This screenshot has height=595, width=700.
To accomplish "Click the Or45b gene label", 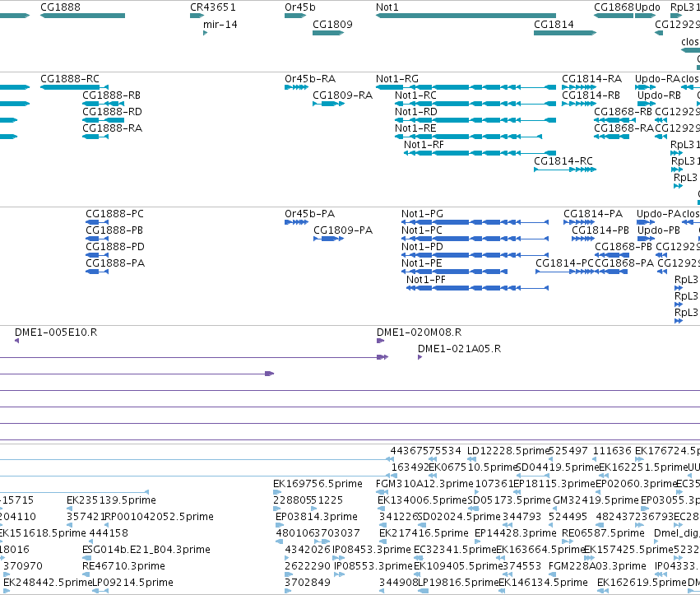I will point(299,7).
